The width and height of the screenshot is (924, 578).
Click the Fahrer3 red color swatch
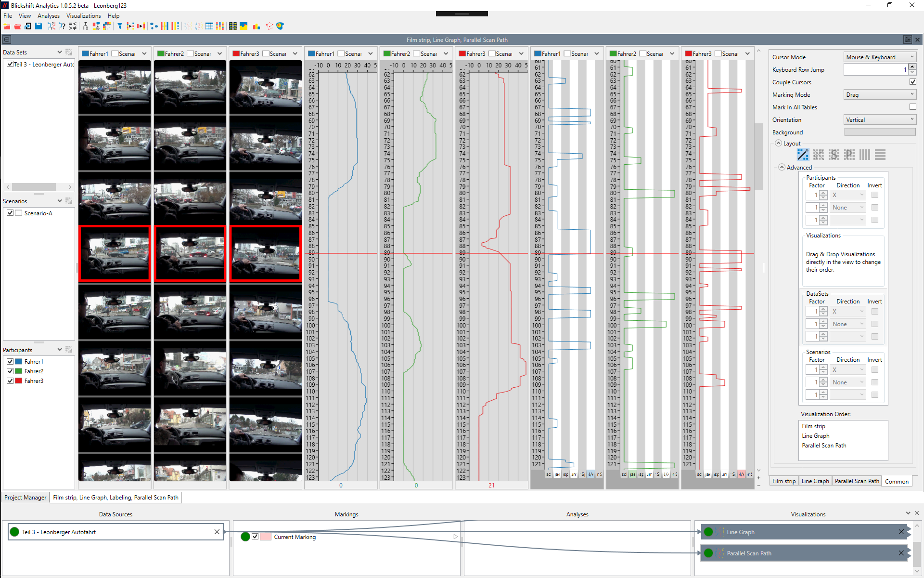19,381
